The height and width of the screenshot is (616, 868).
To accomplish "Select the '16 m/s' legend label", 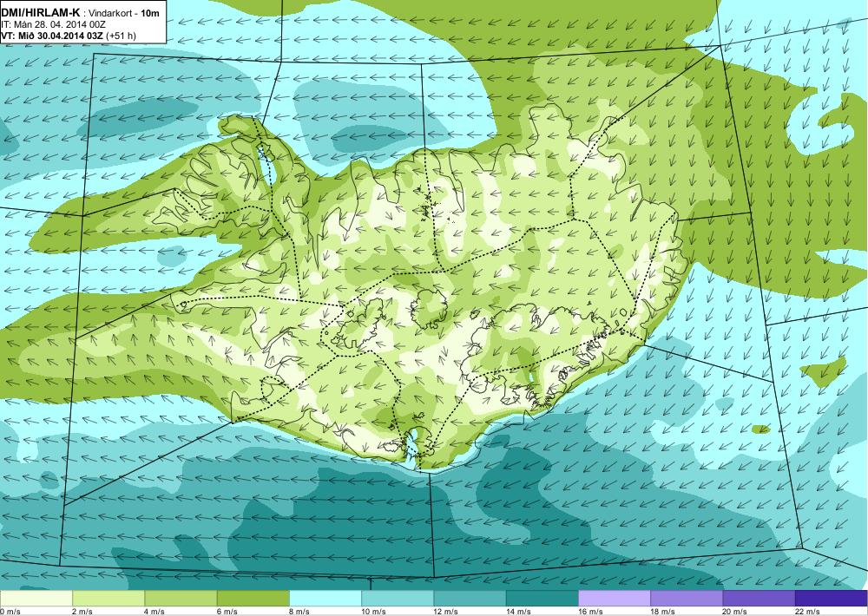I will tap(590, 612).
